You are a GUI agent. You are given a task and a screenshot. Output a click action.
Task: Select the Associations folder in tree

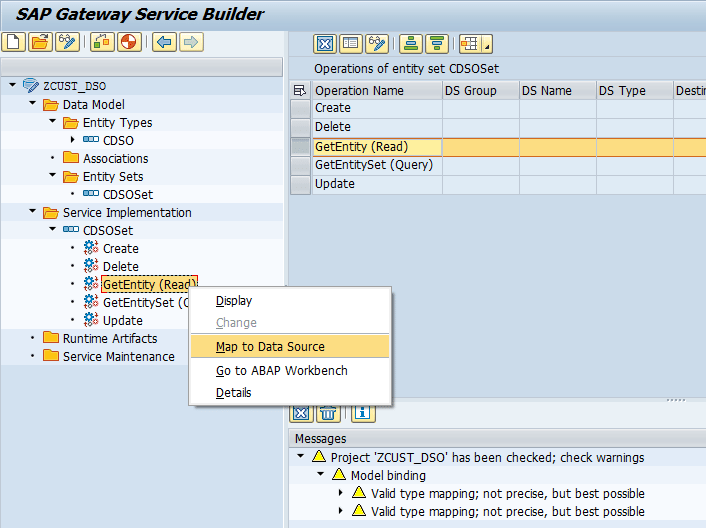coord(115,158)
